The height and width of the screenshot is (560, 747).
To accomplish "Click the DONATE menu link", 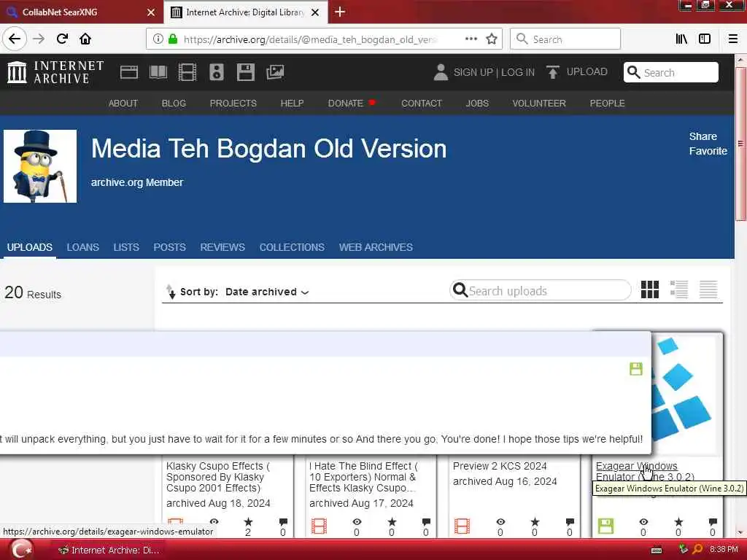I will pos(345,104).
